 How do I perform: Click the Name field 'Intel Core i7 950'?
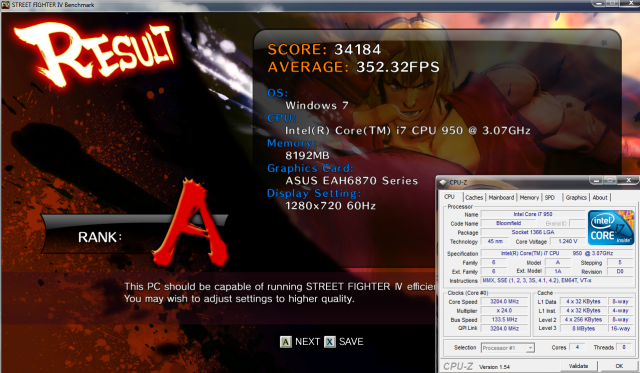(x=533, y=214)
